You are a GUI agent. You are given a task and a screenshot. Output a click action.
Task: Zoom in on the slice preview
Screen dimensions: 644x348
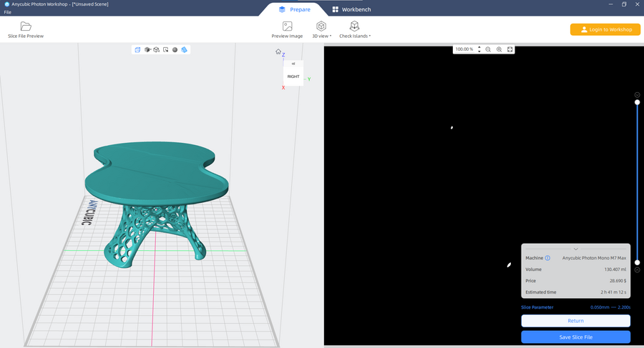(499, 49)
